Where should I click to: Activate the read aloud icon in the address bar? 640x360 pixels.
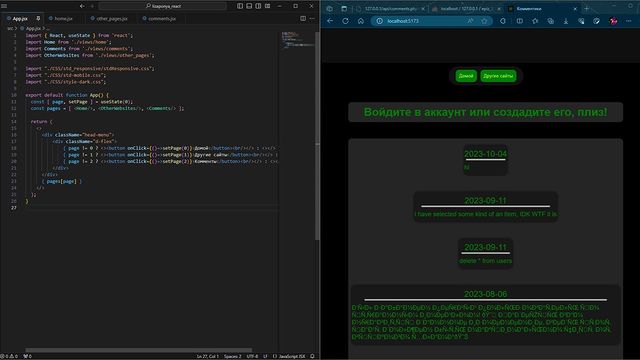pyautogui.click(x=471, y=21)
